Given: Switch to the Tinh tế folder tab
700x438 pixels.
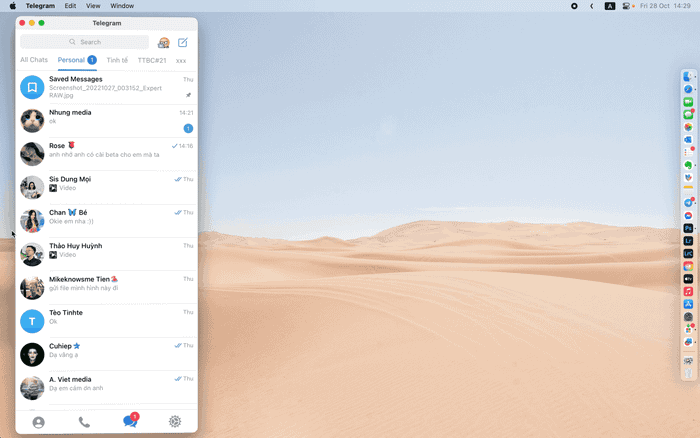Looking at the screenshot, I should [x=117, y=60].
